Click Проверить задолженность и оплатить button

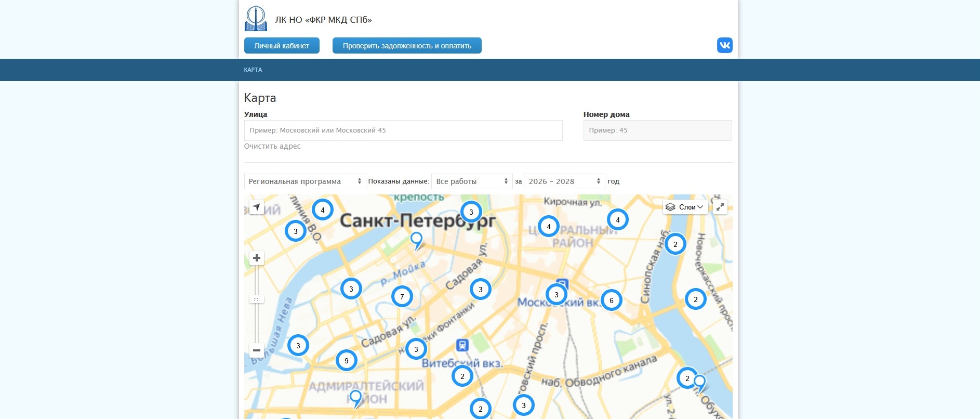407,46
